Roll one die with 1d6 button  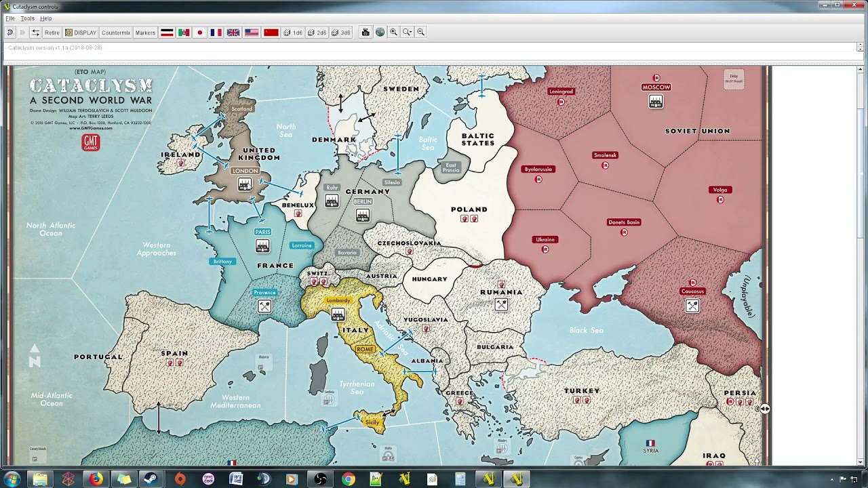tap(293, 33)
